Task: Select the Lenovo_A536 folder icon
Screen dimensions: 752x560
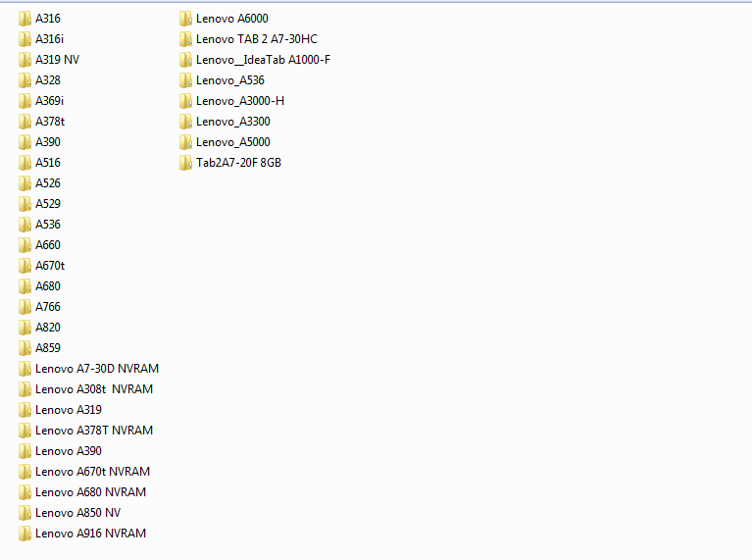Action: point(185,80)
